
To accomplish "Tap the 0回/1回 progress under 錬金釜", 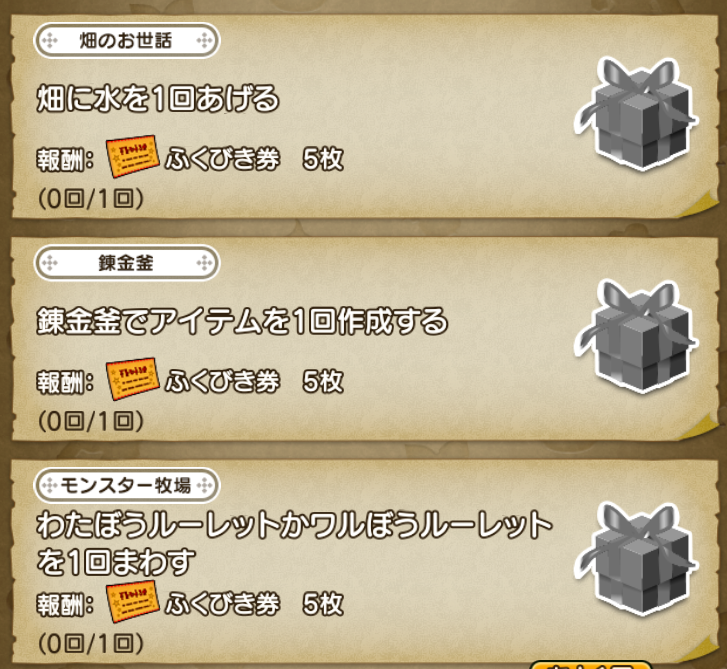I will tap(91, 421).
